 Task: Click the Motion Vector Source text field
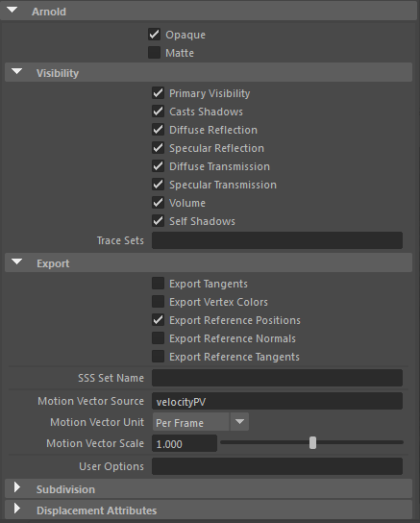278,401
